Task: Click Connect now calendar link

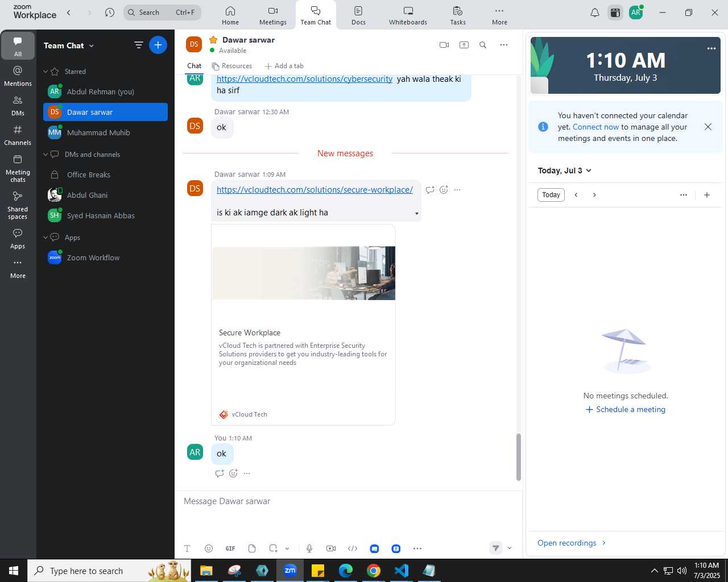Action: (595, 127)
